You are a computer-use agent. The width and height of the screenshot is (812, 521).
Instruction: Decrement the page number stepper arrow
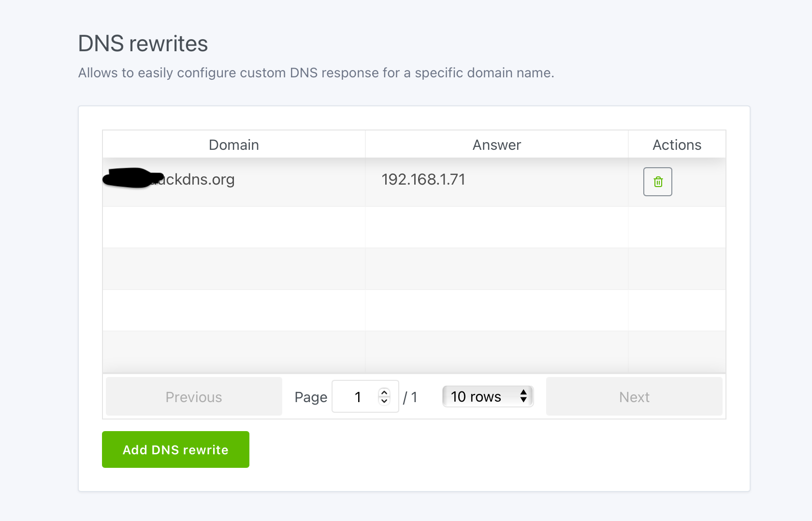(x=384, y=401)
